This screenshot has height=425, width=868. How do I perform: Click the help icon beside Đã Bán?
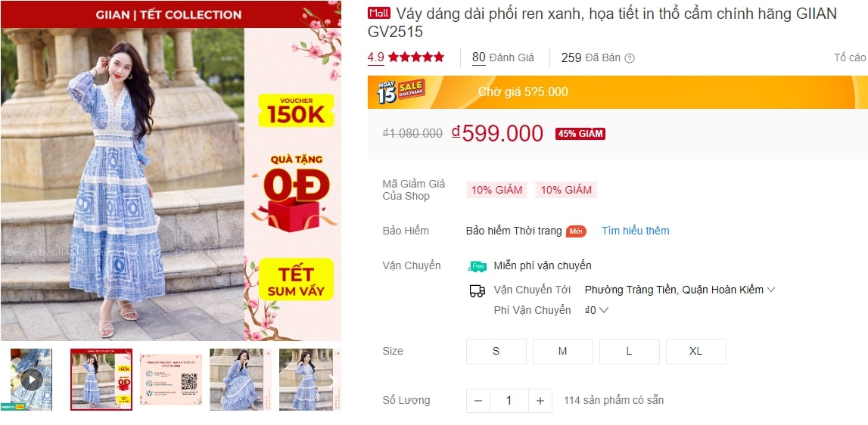click(630, 58)
